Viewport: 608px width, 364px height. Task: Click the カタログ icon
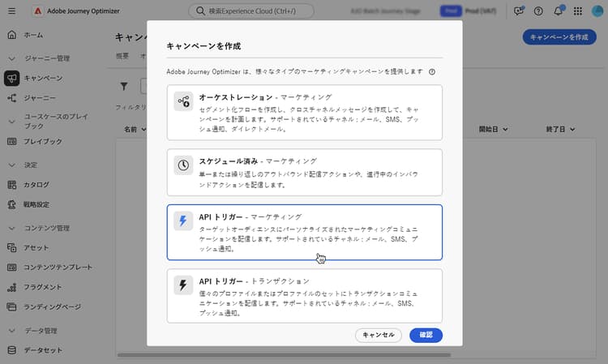tap(12, 185)
